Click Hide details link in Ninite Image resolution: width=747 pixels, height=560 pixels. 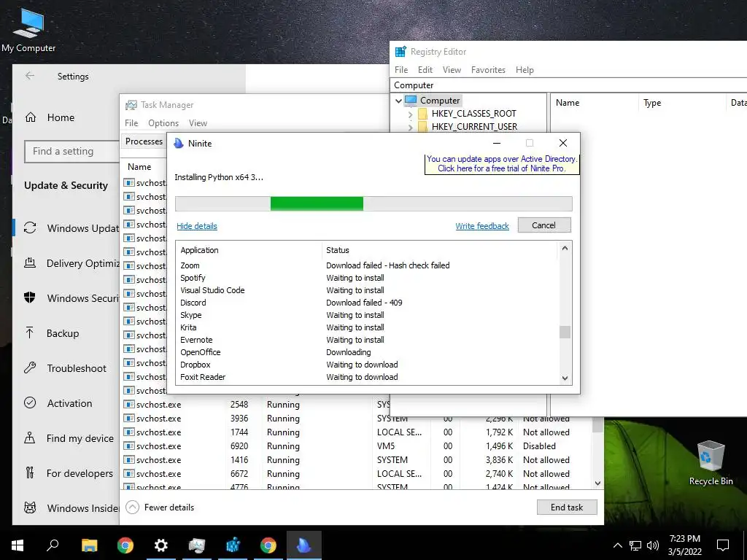coord(197,226)
